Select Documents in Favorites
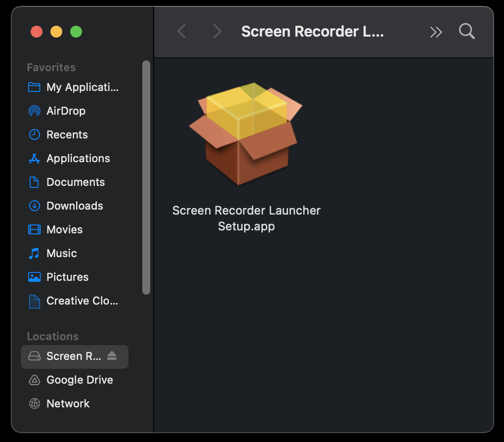The width and height of the screenshot is (504, 442). pos(75,182)
